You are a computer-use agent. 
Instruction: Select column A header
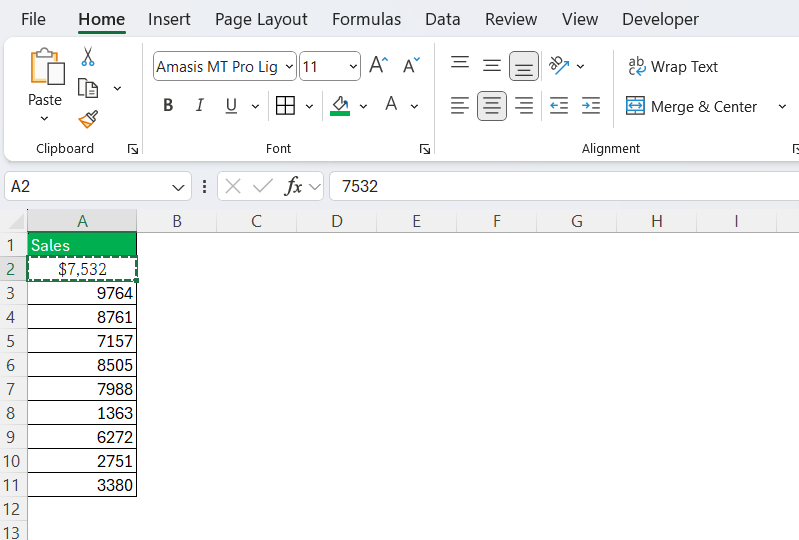point(82,221)
